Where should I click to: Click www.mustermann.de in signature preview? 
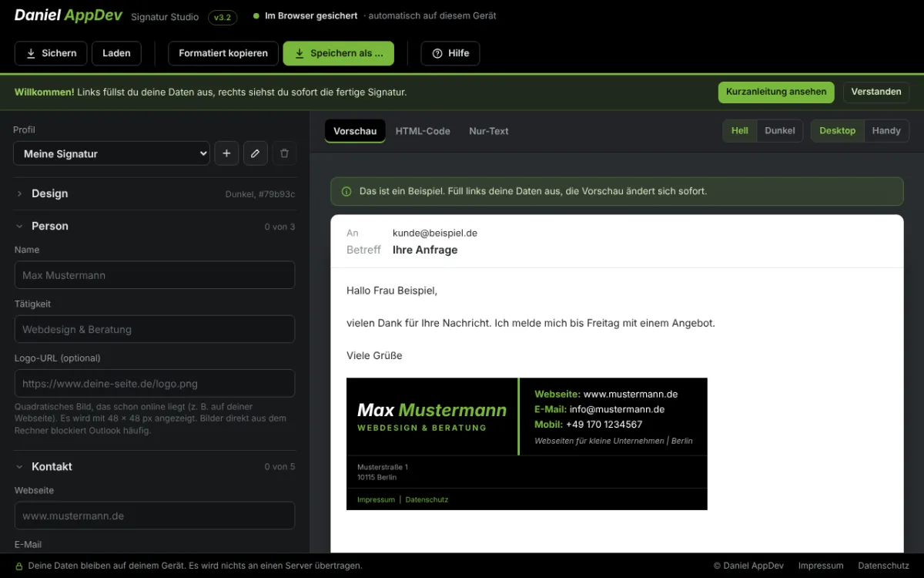(631, 394)
